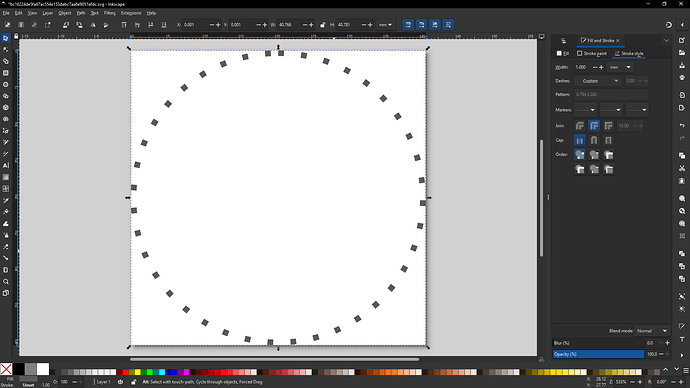Screen dimensions: 690x388
Task: Toggle layer visibility eye in status bar
Action: click(120, 382)
